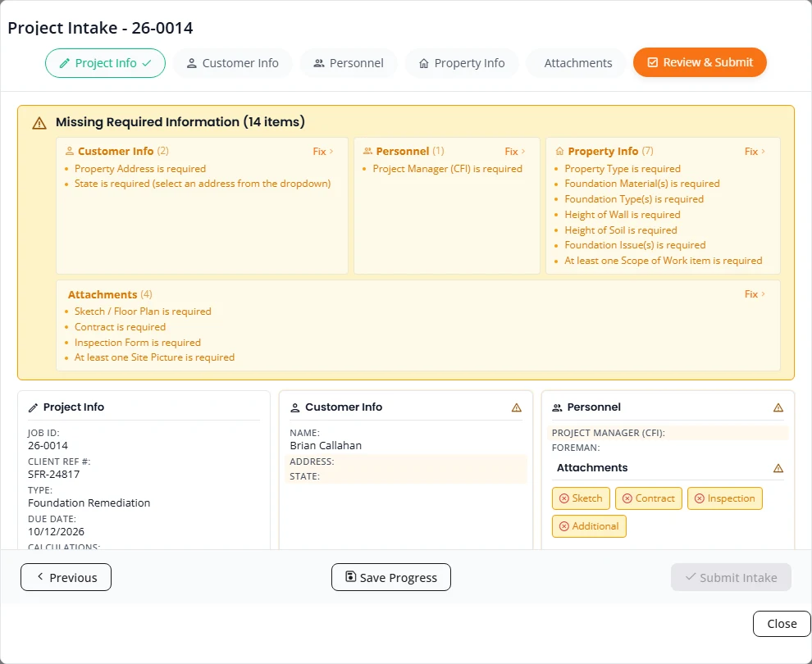Click 'Project Manager (CFI) is required' message

[x=448, y=169]
